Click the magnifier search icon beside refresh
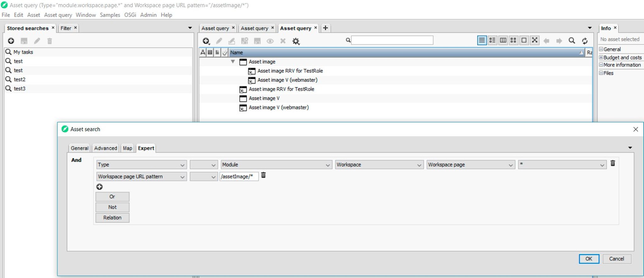This screenshot has height=278, width=644. tap(572, 41)
